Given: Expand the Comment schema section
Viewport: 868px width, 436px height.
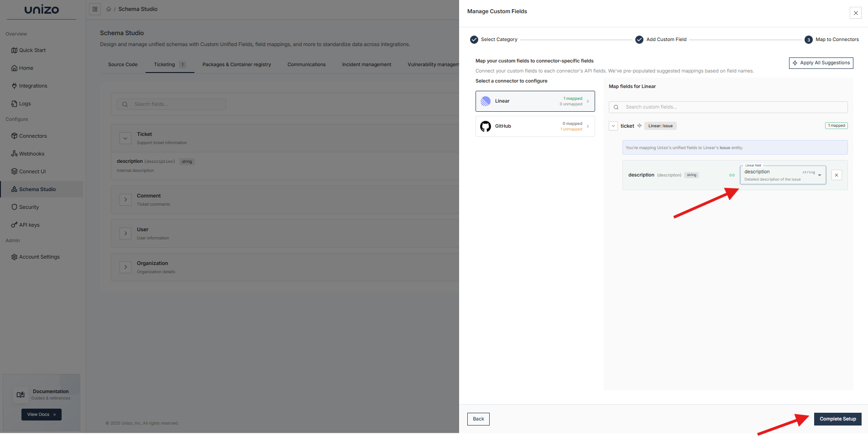Looking at the screenshot, I should click(x=125, y=200).
